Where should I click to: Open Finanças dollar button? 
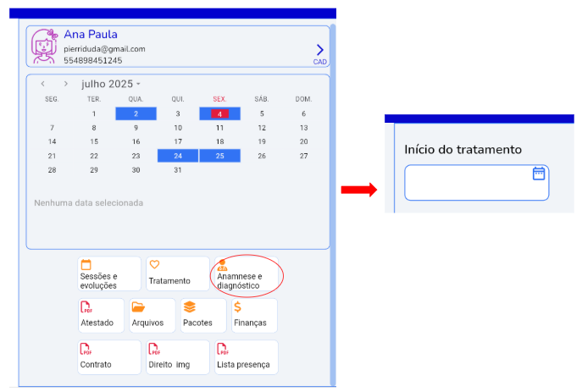[253, 316]
